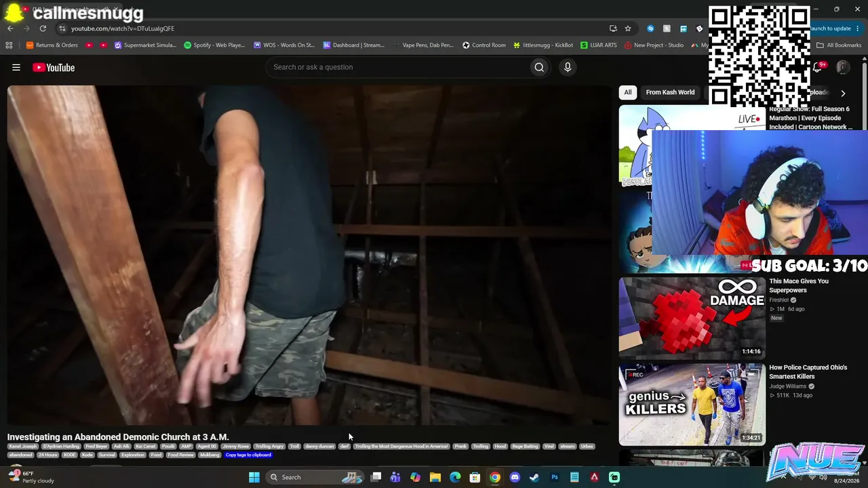Go back with the browser back arrow
Viewport: 868px width, 488px height.
point(10,28)
